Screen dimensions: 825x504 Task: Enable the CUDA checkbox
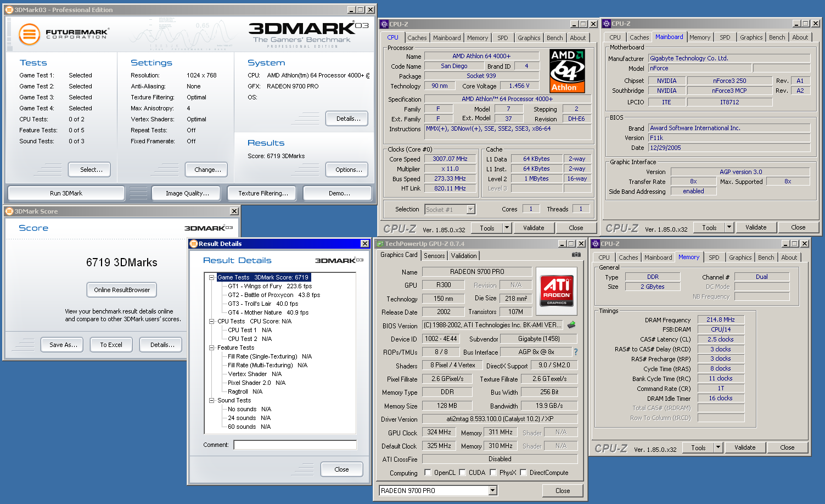tap(463, 473)
